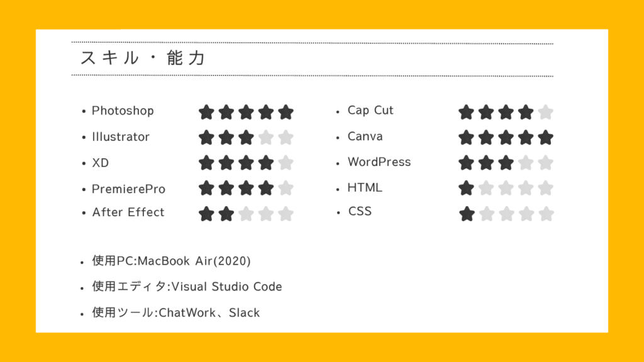The width and height of the screenshot is (644, 362).
Task: Select the third dark star for WordPress
Action: click(506, 163)
